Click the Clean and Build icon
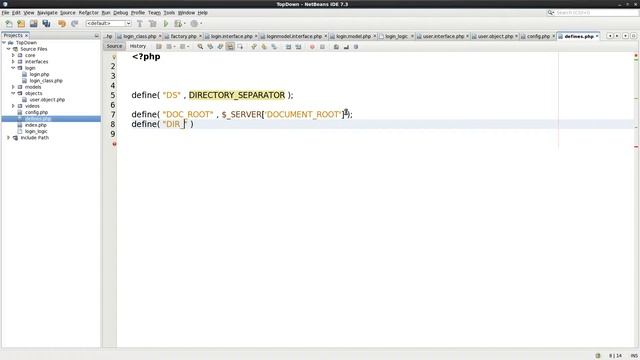The image size is (640, 360). pyautogui.click(x=153, y=24)
